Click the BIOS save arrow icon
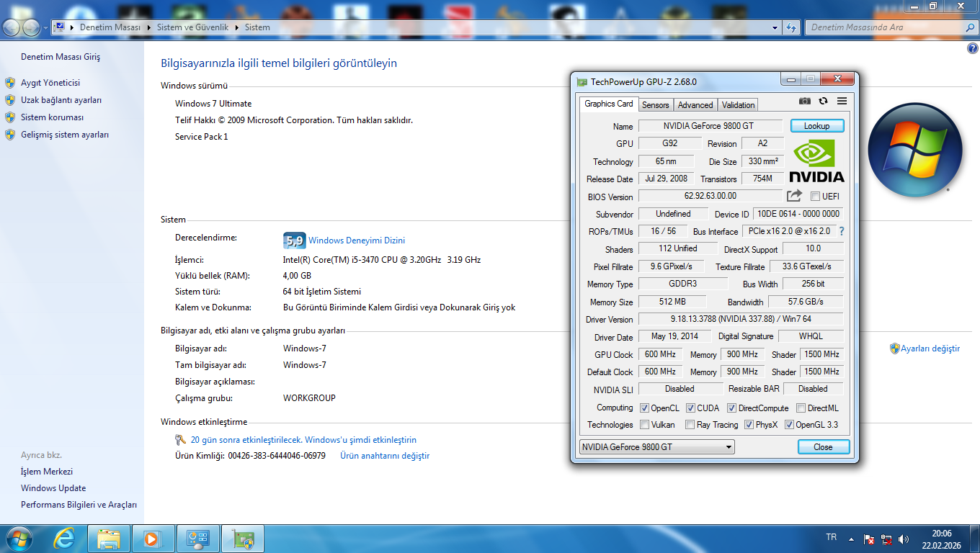980x553 pixels. point(794,196)
